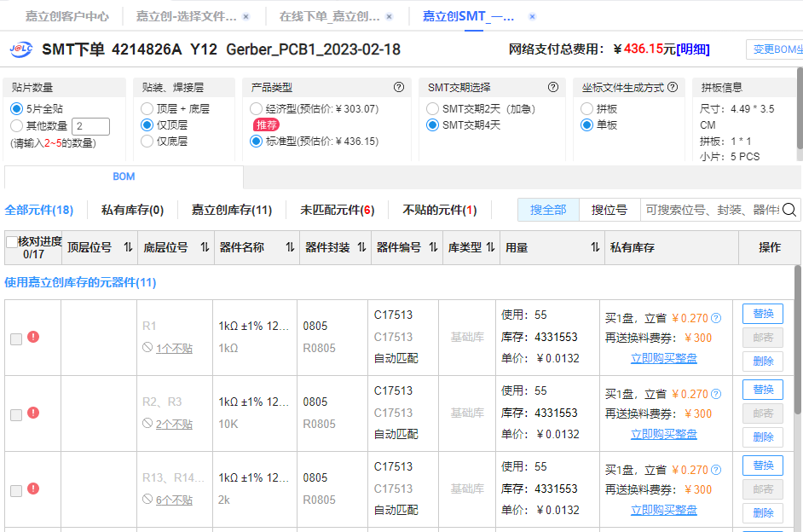Switch to 在线下单_嘉立创 tab

pos(329,16)
